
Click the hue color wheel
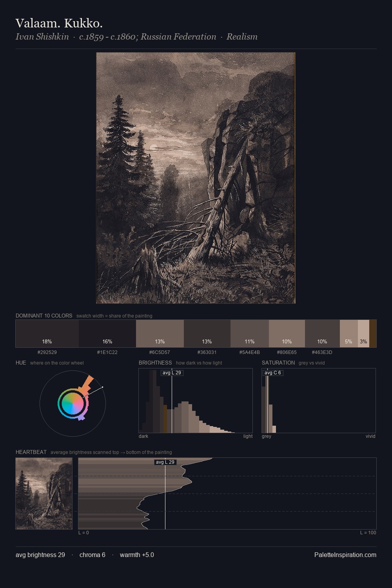[73, 403]
